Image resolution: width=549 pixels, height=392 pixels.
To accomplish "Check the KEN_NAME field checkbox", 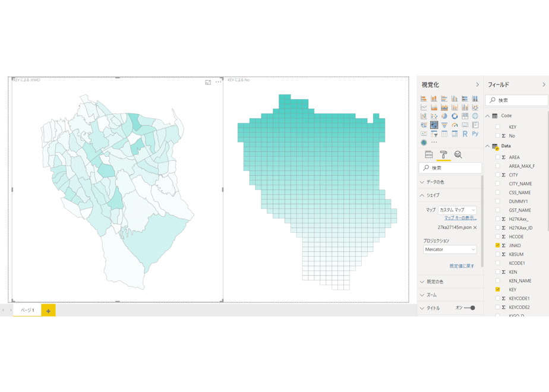I will 497,281.
